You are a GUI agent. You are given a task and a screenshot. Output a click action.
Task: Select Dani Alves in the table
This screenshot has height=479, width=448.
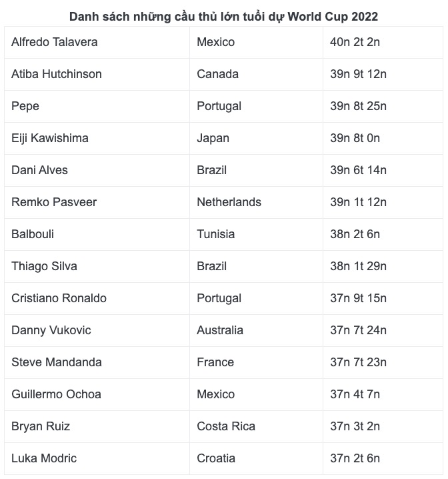[40, 170]
